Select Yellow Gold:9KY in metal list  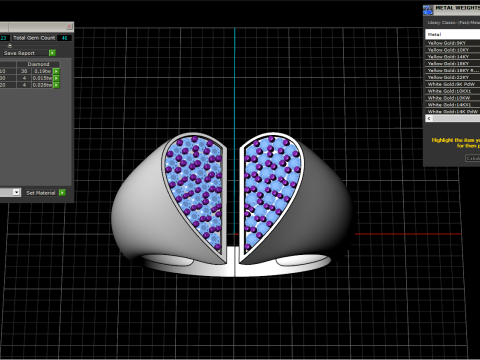pos(453,43)
